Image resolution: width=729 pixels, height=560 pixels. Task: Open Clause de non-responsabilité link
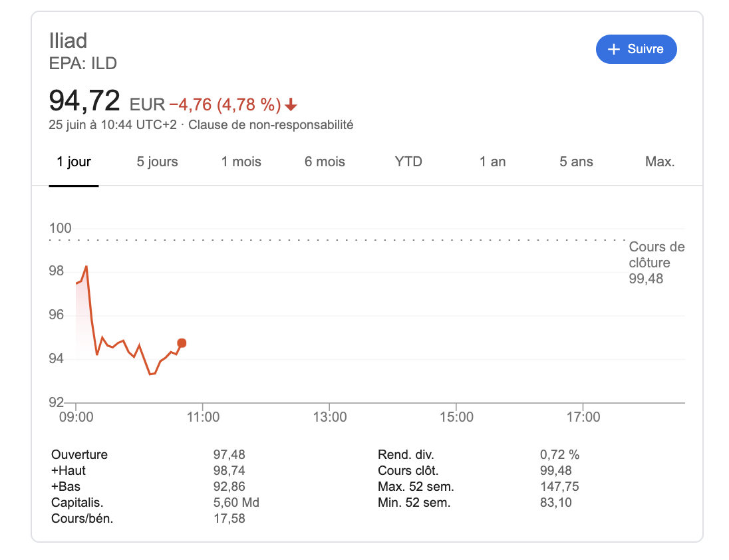click(271, 124)
